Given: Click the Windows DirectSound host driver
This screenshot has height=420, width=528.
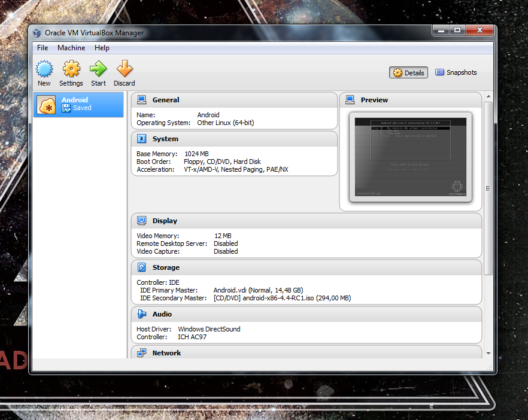Looking at the screenshot, I should [209, 329].
